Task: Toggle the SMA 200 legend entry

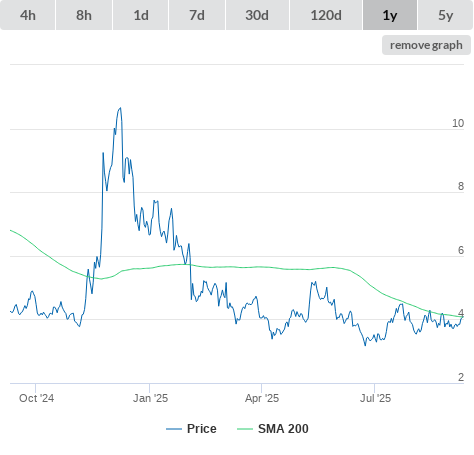Action: pos(283,429)
